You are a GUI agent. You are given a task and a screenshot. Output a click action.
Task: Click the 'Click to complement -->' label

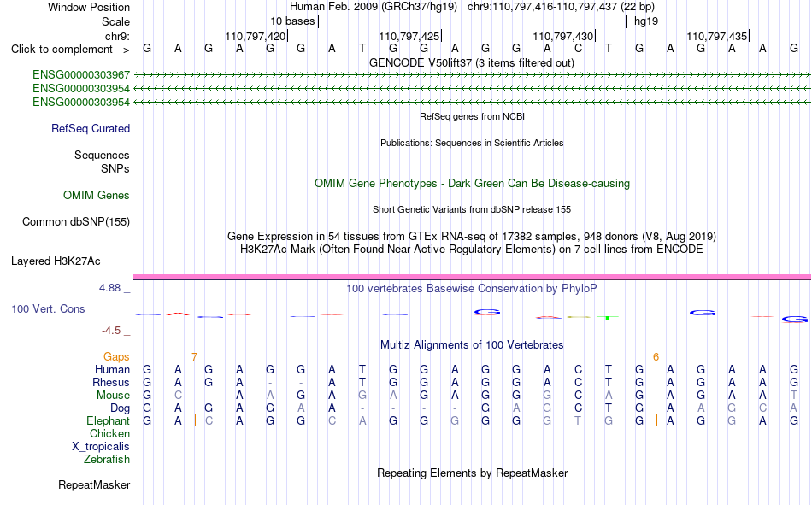tap(70, 50)
